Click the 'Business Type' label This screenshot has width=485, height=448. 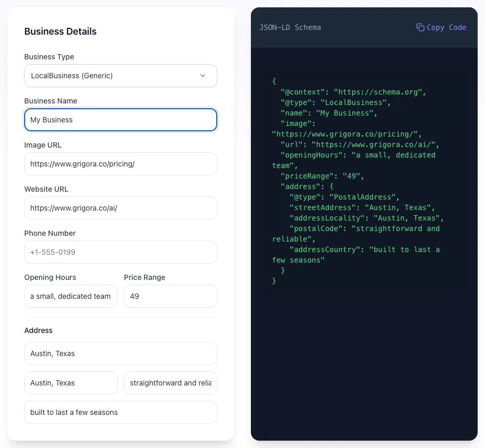pyautogui.click(x=49, y=57)
